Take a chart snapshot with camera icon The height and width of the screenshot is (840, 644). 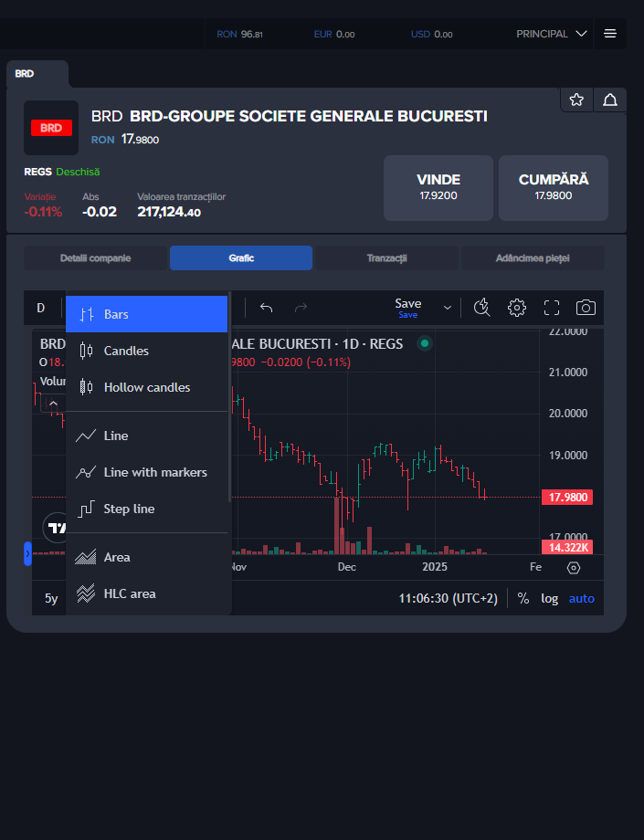[x=586, y=308]
